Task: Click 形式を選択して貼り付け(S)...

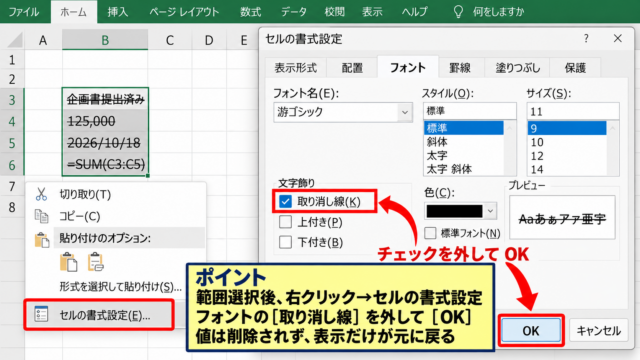Action: [x=120, y=287]
